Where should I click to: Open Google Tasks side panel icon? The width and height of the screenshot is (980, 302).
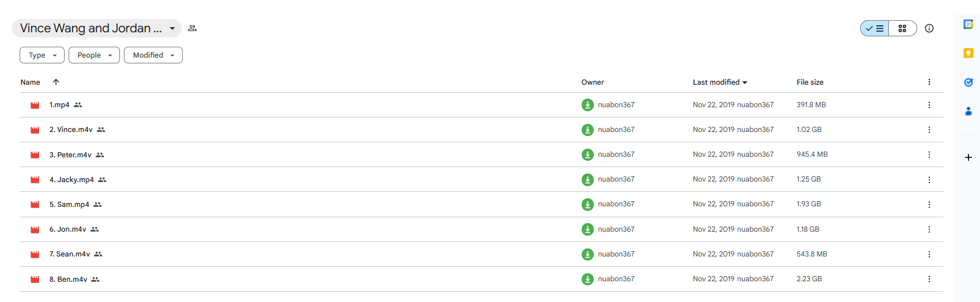[968, 82]
